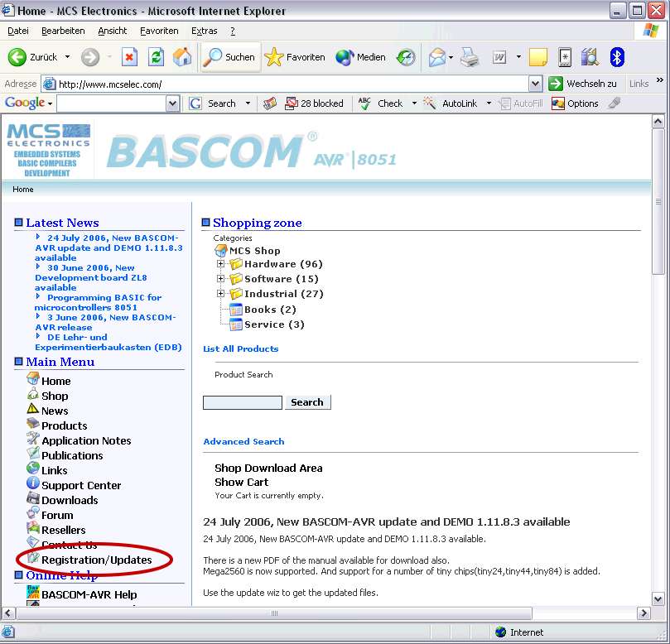The height and width of the screenshot is (644, 670).
Task: Print the page with printer icon
Action: pyautogui.click(x=470, y=57)
